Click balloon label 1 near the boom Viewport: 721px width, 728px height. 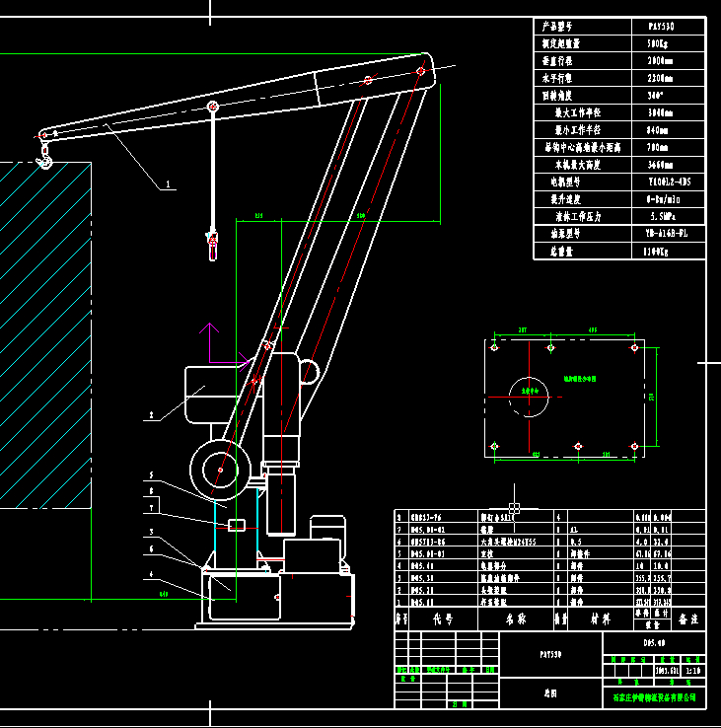[168, 183]
